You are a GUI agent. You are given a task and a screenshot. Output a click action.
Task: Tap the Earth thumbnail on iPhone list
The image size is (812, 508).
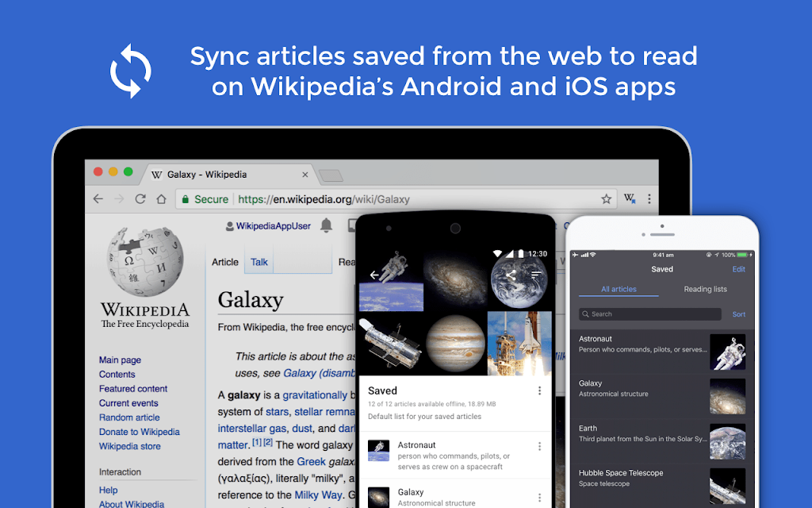tap(728, 441)
